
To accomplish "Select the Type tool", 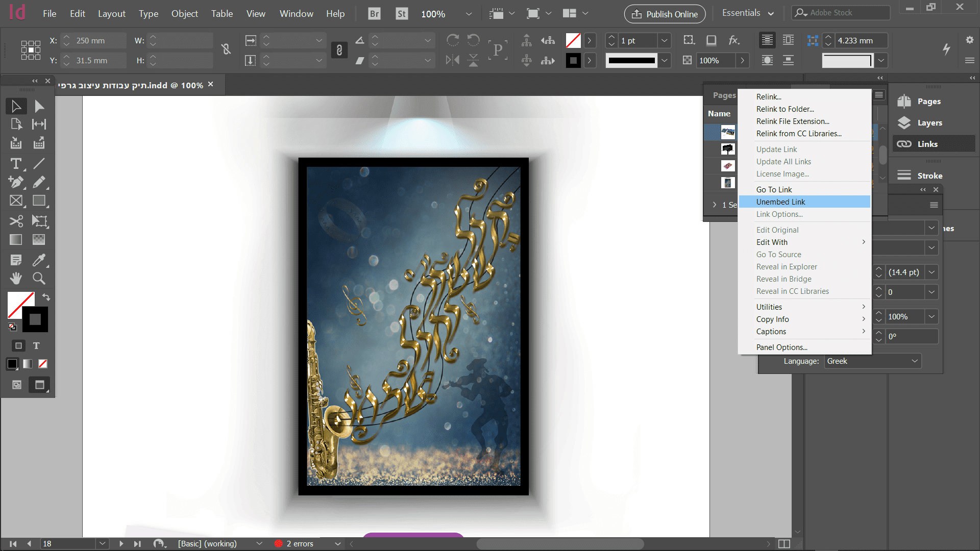I will coord(16,164).
